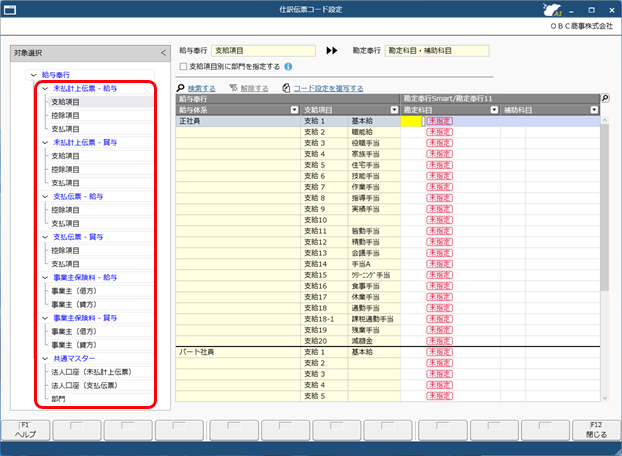Click the vertical scrollbar up arrow of grid
622x456 pixels.
[605, 120]
